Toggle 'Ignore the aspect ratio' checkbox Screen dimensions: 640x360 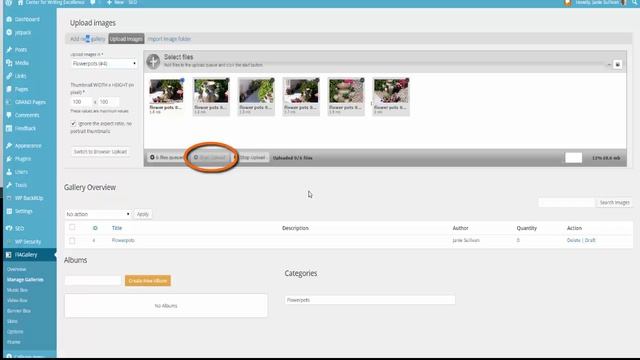click(x=73, y=123)
